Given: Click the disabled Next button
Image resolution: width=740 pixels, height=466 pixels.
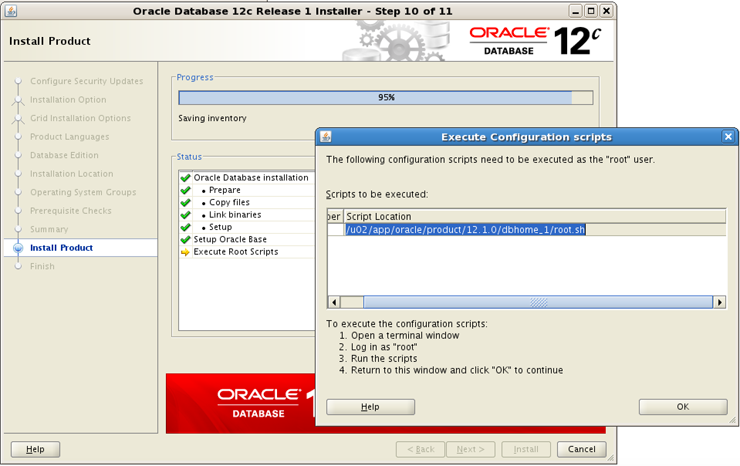Looking at the screenshot, I should (x=471, y=449).
